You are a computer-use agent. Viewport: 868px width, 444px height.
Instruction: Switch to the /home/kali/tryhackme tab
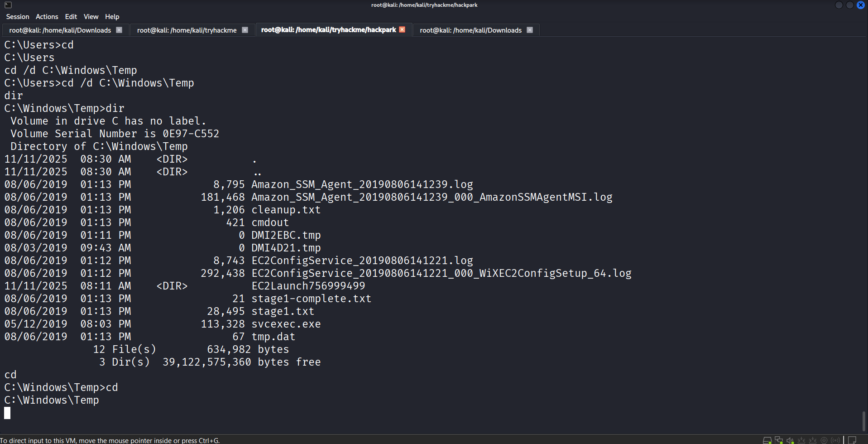tap(187, 30)
